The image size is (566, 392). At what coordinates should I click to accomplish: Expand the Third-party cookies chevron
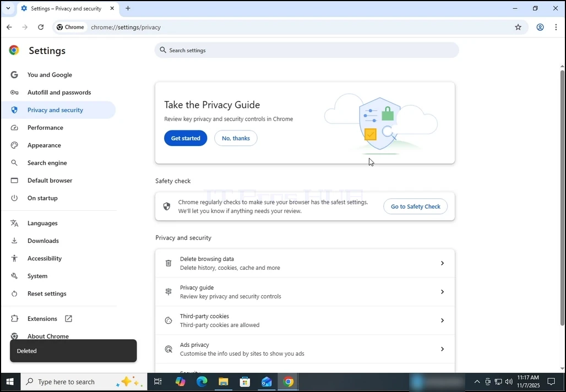pyautogui.click(x=442, y=320)
